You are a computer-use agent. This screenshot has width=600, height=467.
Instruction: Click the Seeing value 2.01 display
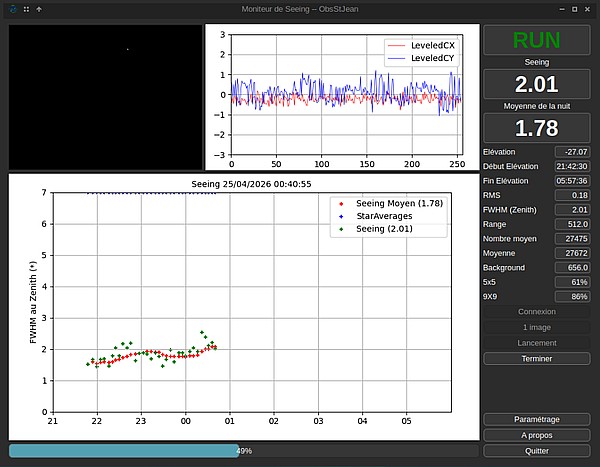click(x=536, y=84)
